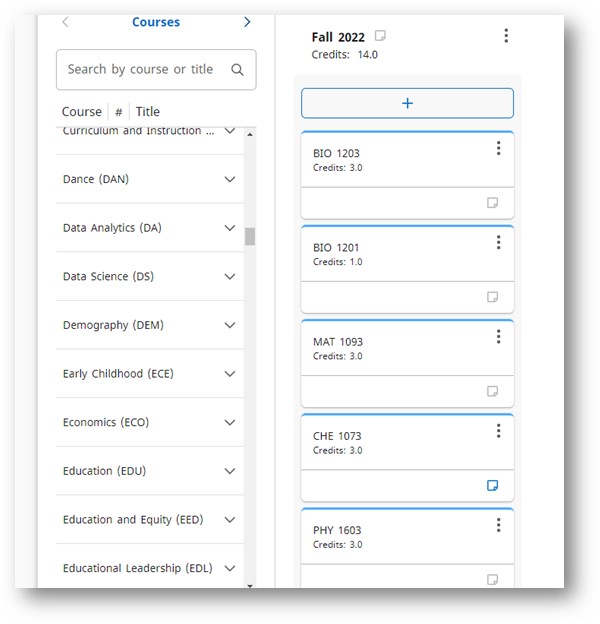
Task: Expand Early Childhood (ECE) courses
Action: tap(229, 374)
